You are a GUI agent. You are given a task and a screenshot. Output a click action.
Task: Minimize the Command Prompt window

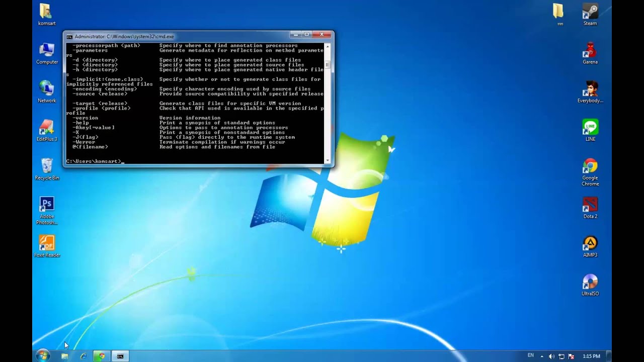pyautogui.click(x=295, y=35)
